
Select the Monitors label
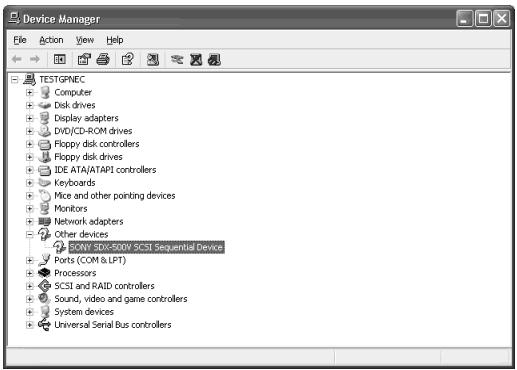click(x=71, y=209)
